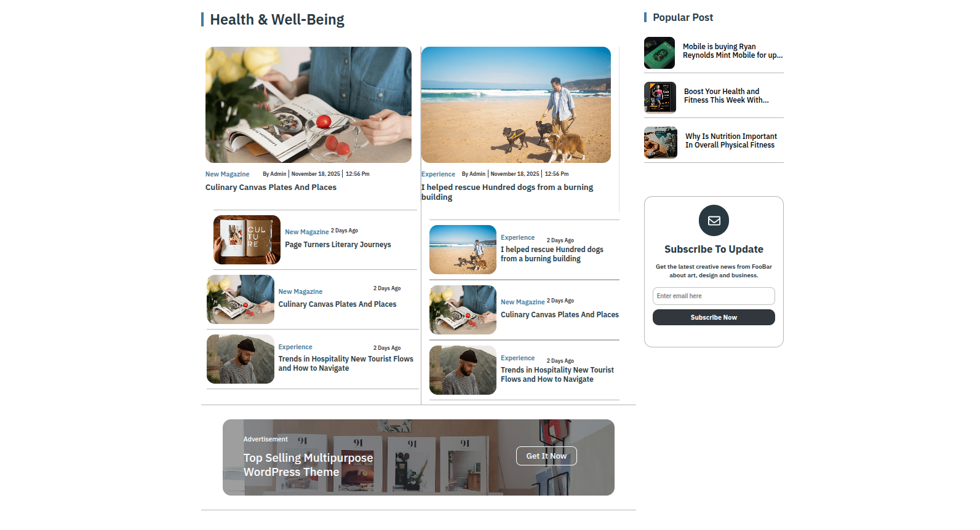The image size is (980, 530).
Task: Click the bearded man thumbnail in right column
Action: click(x=463, y=370)
